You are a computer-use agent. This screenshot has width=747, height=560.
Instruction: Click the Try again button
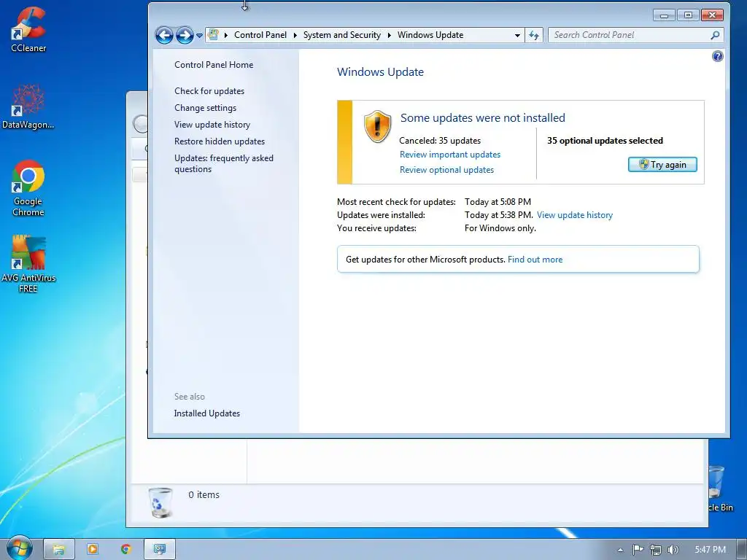pyautogui.click(x=662, y=164)
